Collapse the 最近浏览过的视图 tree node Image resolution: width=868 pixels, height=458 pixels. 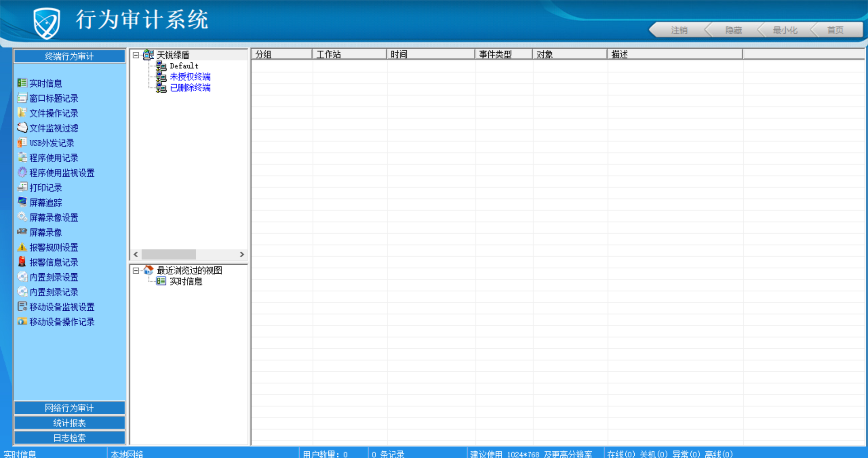click(136, 271)
